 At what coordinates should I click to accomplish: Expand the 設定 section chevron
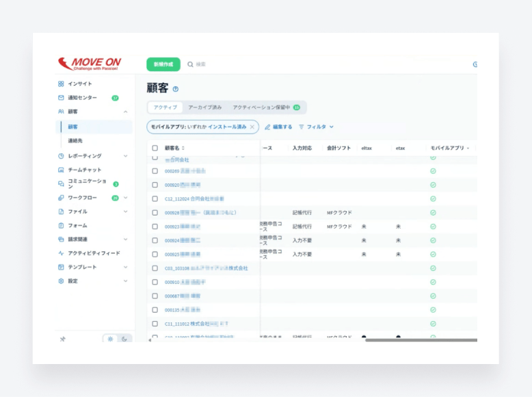126,281
